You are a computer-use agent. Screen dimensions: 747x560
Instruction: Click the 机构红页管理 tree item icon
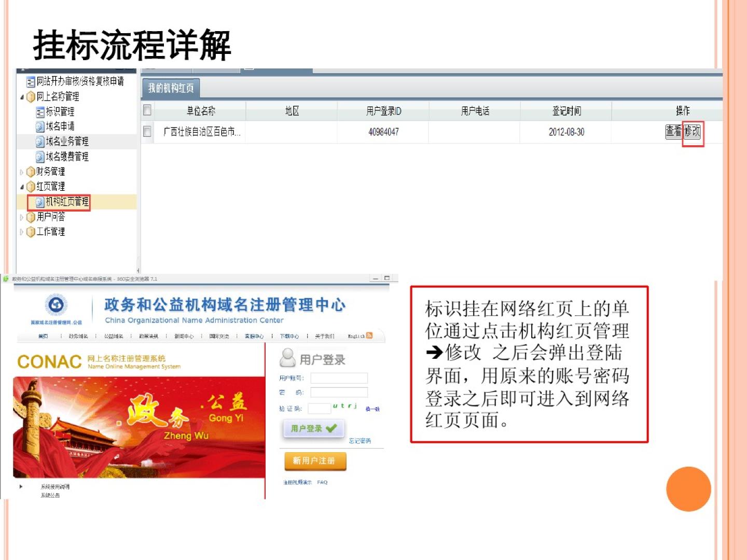click(x=40, y=202)
